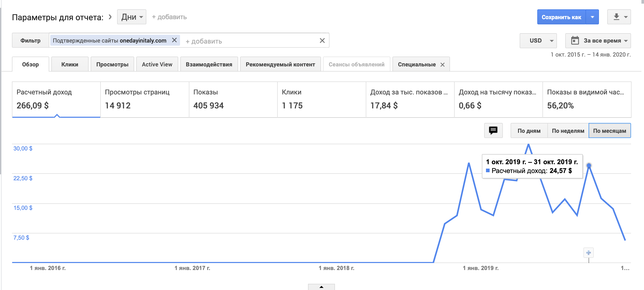
Task: Click the calendar icon for date range
Action: coord(575,40)
